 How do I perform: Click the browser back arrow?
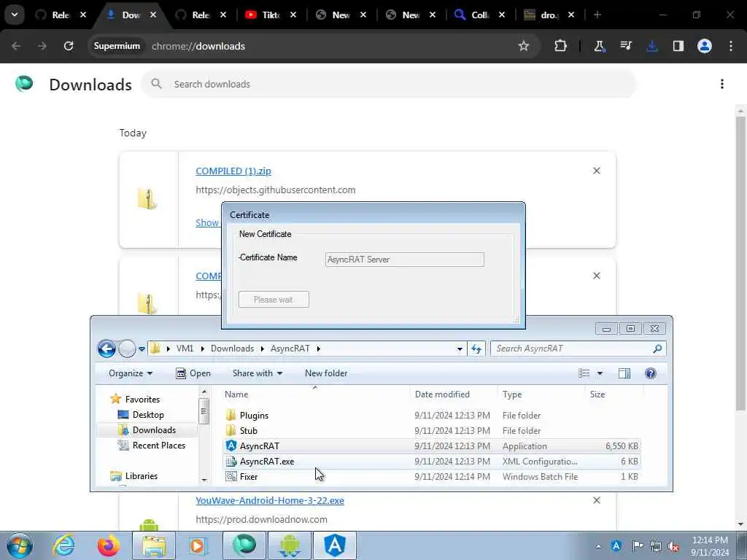[x=16, y=46]
